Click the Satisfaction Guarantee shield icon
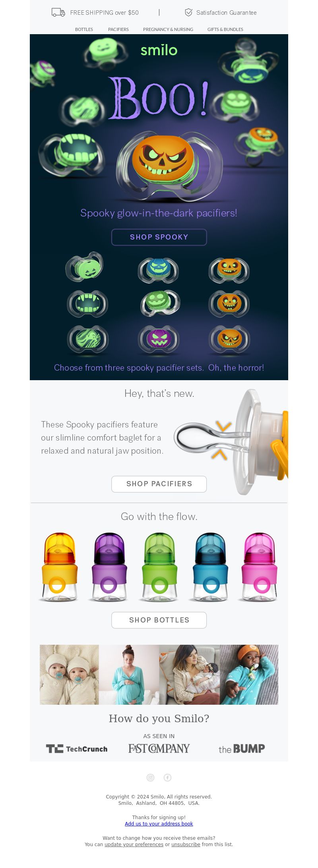Screen dimensions: 318x868 tap(188, 12)
